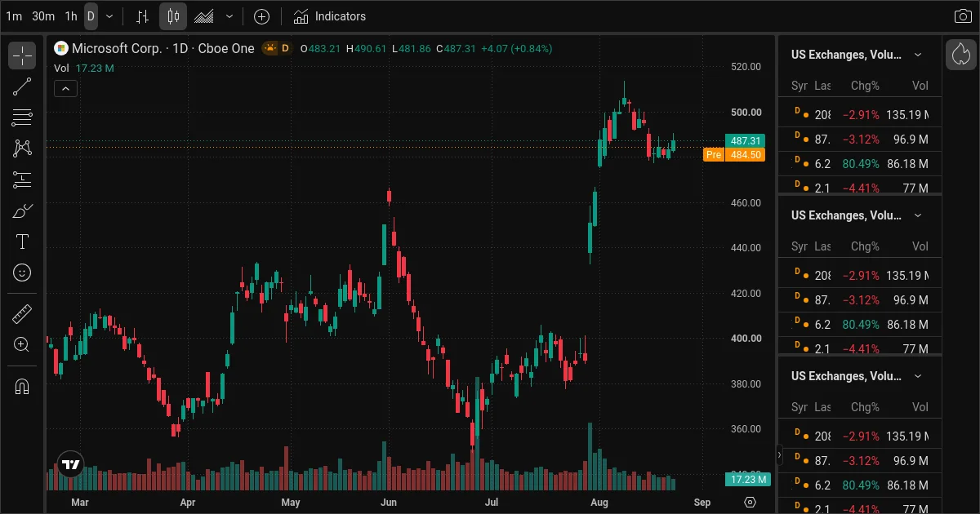Screen dimensions: 980x514
Task: Open chart settings gear below the price scale
Action: coord(751,502)
